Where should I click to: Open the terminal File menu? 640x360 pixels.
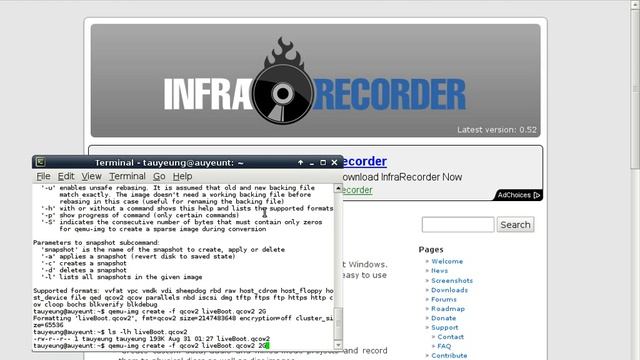43,176
